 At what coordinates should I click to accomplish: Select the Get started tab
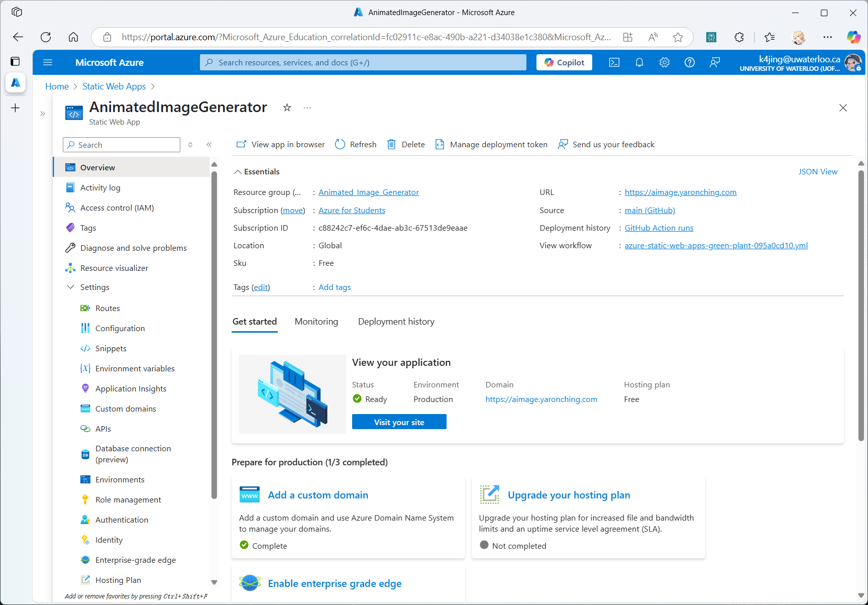pyautogui.click(x=255, y=322)
